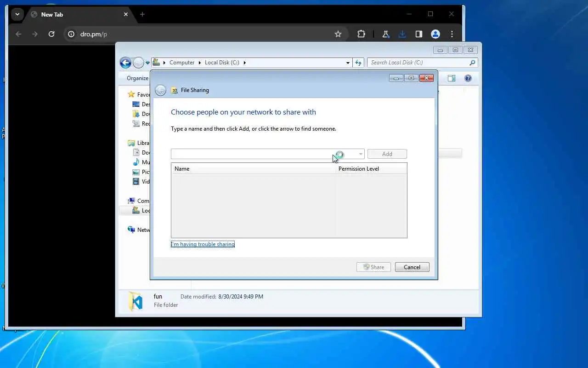Cancel the File Sharing dialog
The image size is (588, 368).
click(x=412, y=267)
